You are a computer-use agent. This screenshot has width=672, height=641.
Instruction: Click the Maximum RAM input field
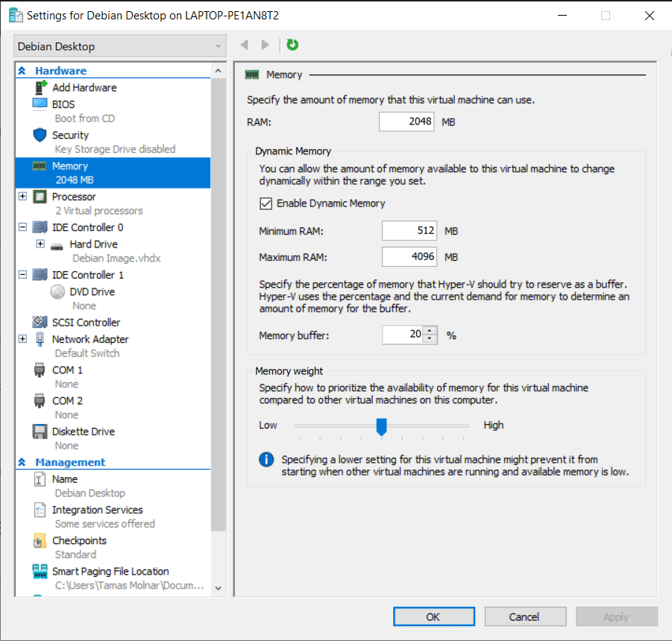click(409, 257)
